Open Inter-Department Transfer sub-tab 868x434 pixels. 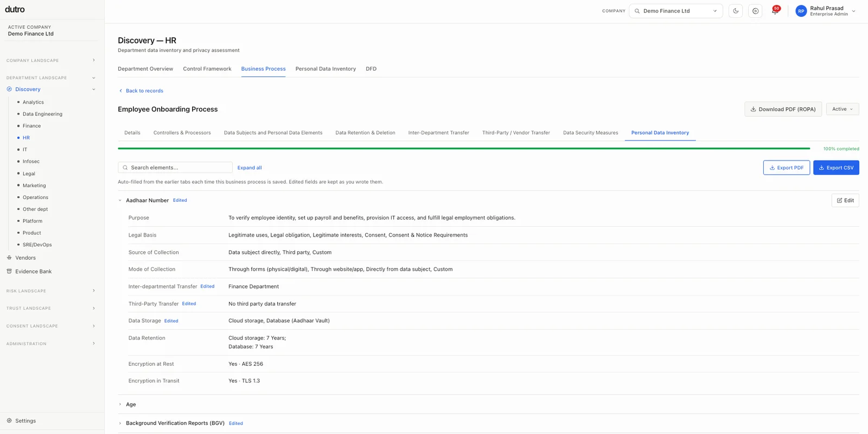point(439,132)
